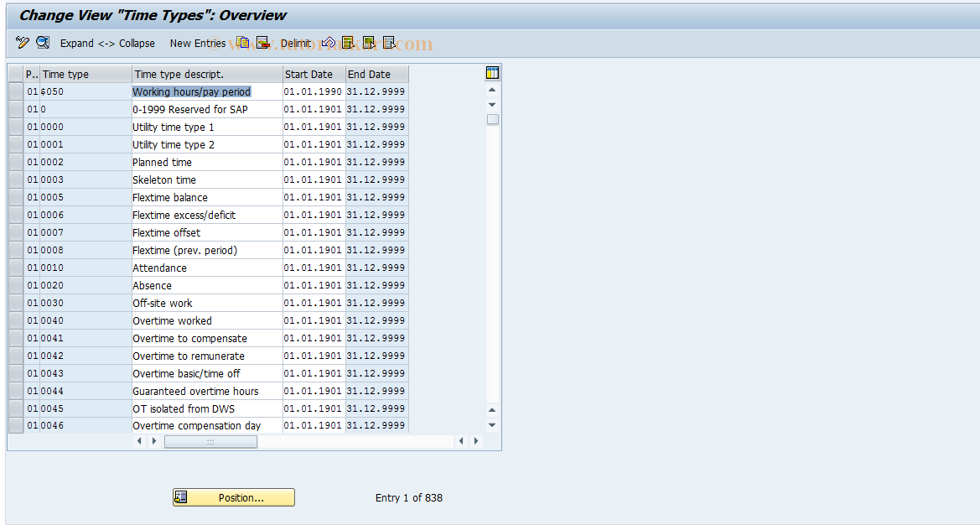This screenshot has width=980, height=525.
Task: Click the Overtime compensation day cell
Action: coord(207,426)
